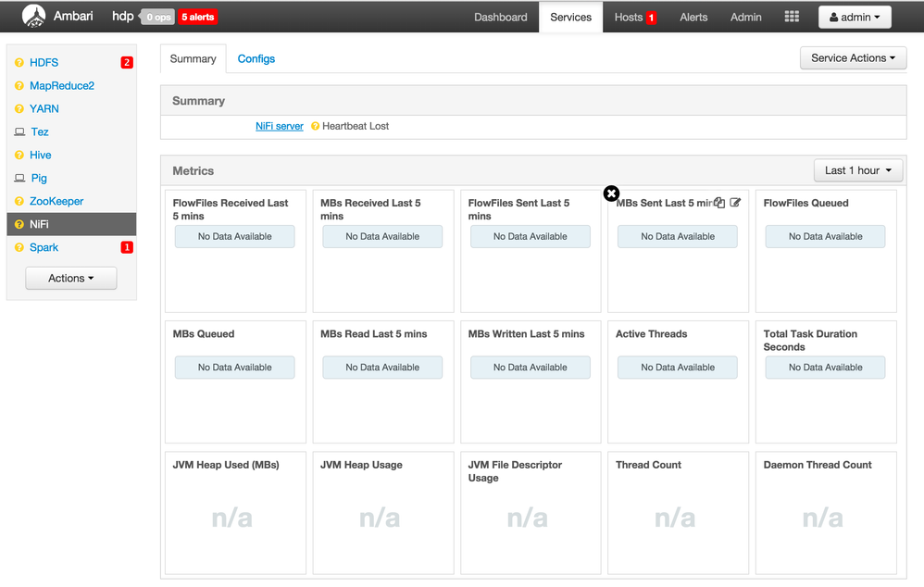Open the sidebar Actions dropdown
This screenshot has height=587, width=924.
click(x=70, y=278)
